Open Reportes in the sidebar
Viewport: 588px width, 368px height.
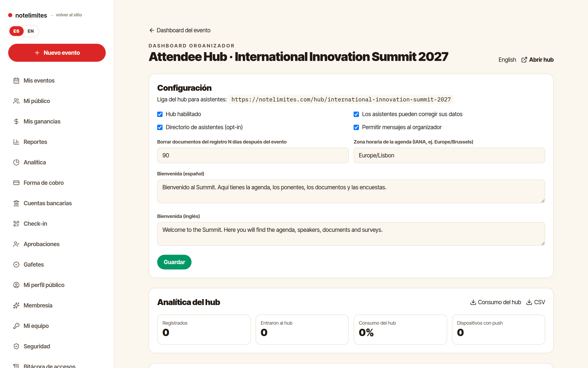point(57,142)
